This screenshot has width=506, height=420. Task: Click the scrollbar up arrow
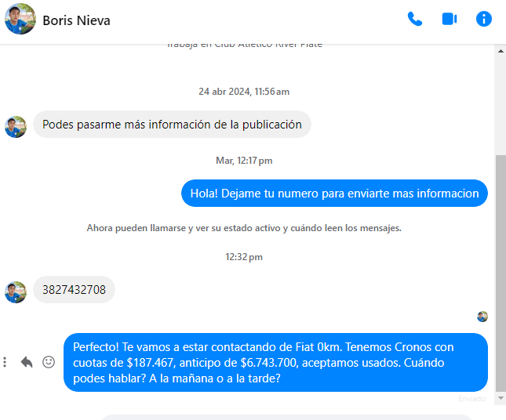pos(501,51)
